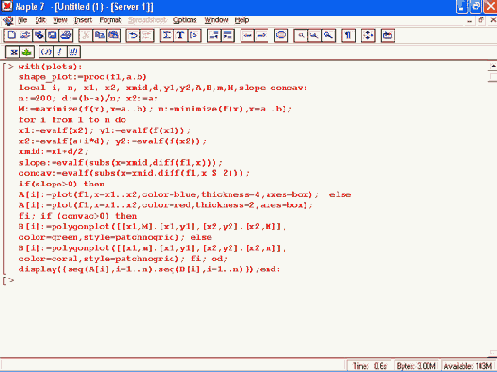Undo the last action via toolbar
The image size is (497, 372).
(x=133, y=35)
